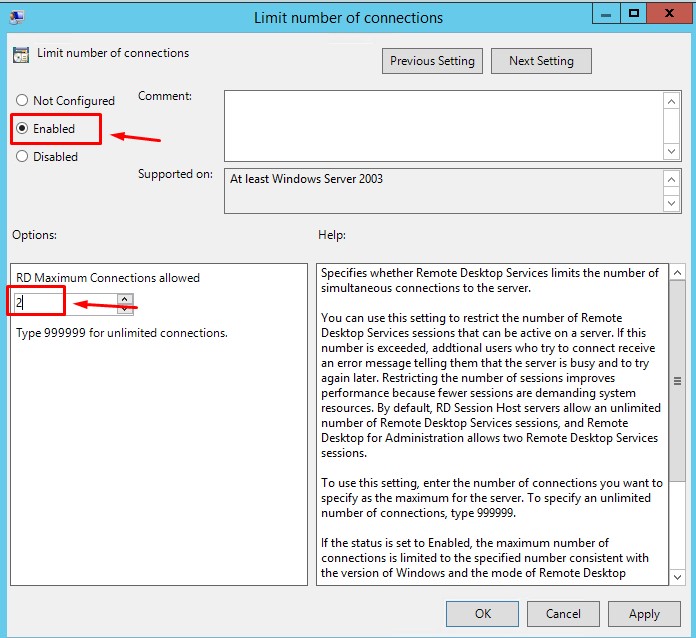Viewport: 696px width, 638px height.
Task: Set the policy to Disabled
Action: (23, 157)
